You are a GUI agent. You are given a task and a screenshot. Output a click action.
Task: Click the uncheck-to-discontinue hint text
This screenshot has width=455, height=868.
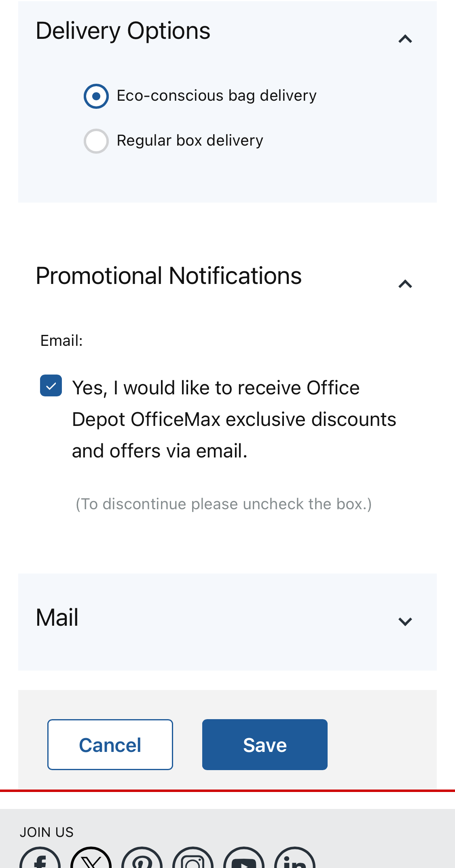tap(223, 504)
